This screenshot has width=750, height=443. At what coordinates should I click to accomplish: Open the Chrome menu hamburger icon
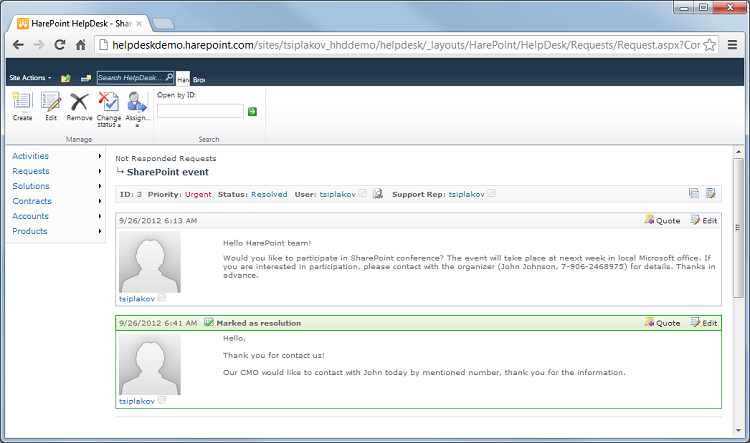(732, 44)
